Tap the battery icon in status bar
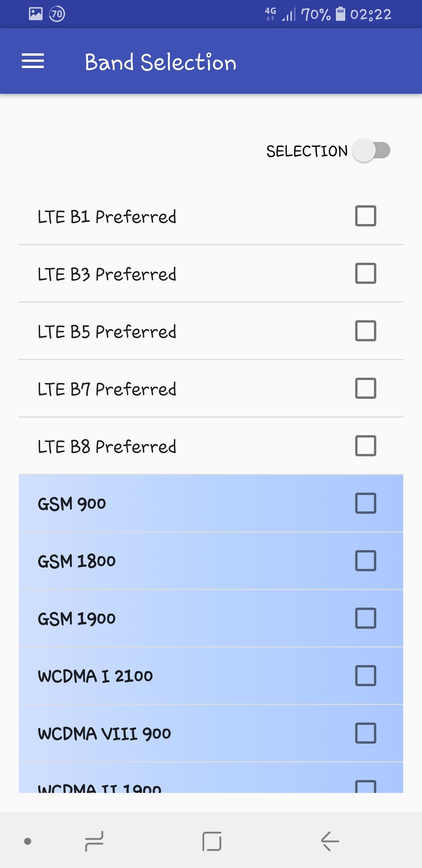 tap(341, 14)
